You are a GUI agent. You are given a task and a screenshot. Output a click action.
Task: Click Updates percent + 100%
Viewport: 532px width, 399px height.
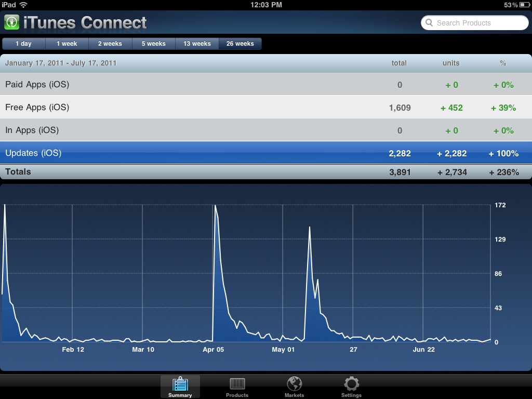(x=503, y=153)
